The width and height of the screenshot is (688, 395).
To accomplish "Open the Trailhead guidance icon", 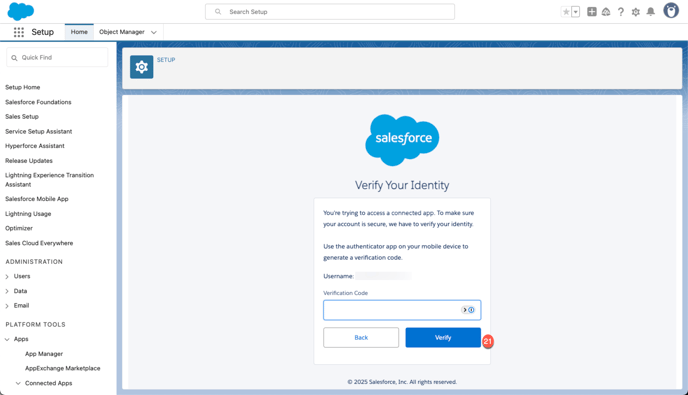I will 606,12.
